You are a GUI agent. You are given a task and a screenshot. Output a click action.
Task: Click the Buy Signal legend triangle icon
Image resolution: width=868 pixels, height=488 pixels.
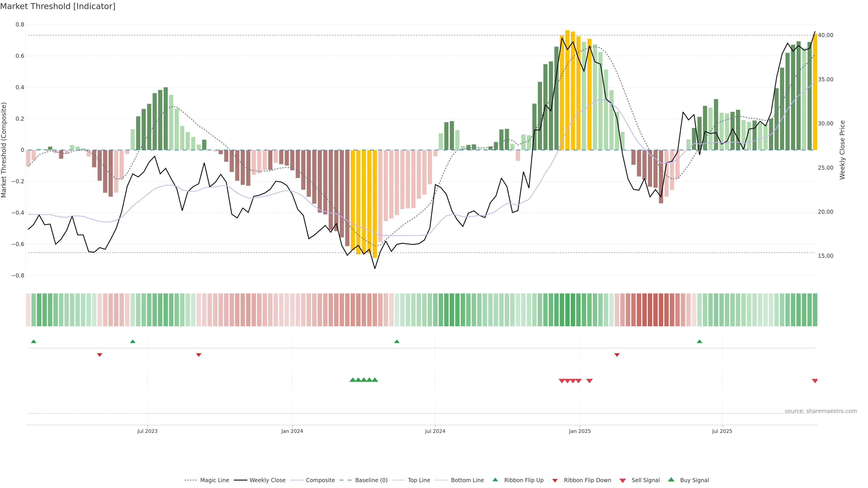pos(671,480)
